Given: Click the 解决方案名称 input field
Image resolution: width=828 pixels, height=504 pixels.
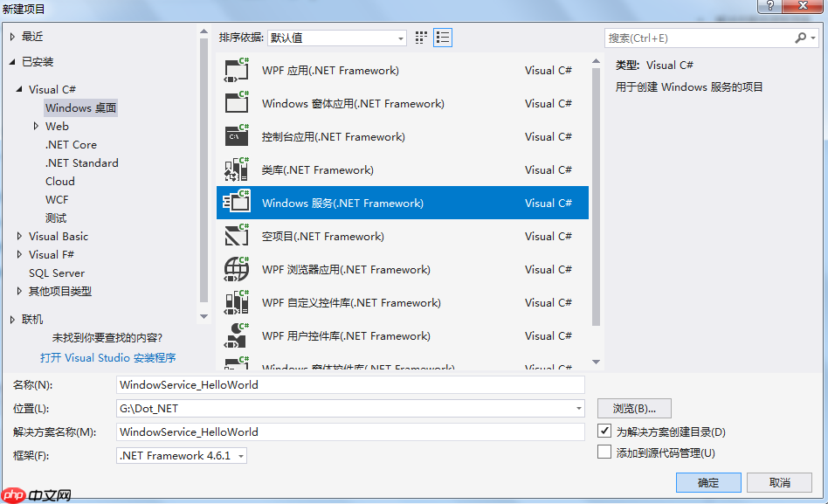Looking at the screenshot, I should 350,432.
